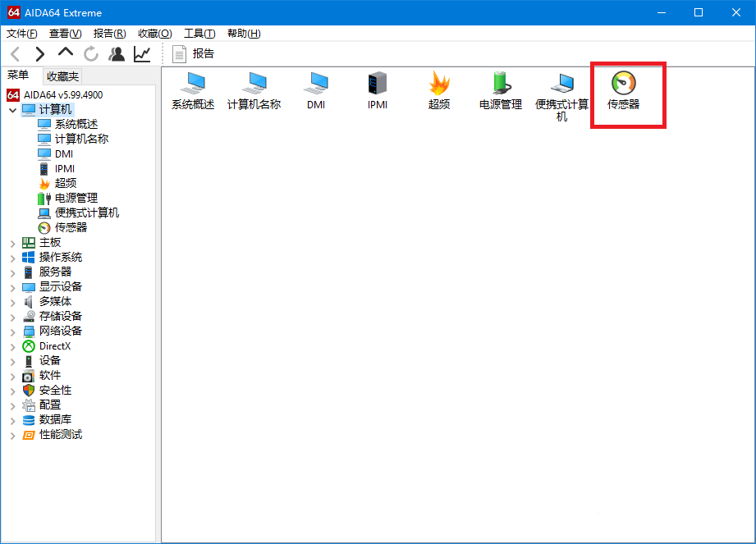Select 计算机名称 in the tree
756x544 pixels.
pyautogui.click(x=81, y=139)
